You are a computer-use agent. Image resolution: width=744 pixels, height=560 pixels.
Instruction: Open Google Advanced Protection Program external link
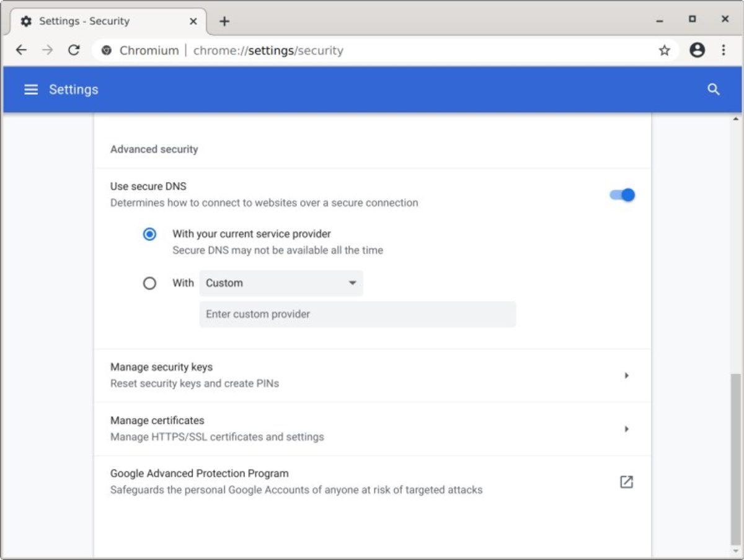pyautogui.click(x=627, y=481)
